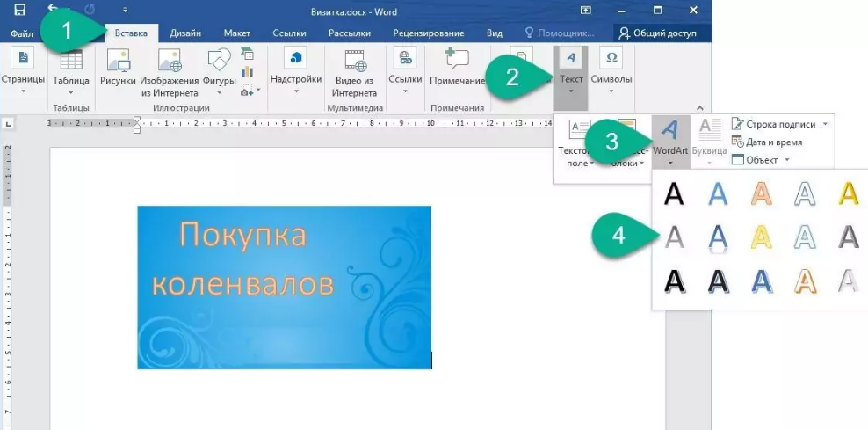Insert a chart icon in Иллюстрации

click(247, 72)
